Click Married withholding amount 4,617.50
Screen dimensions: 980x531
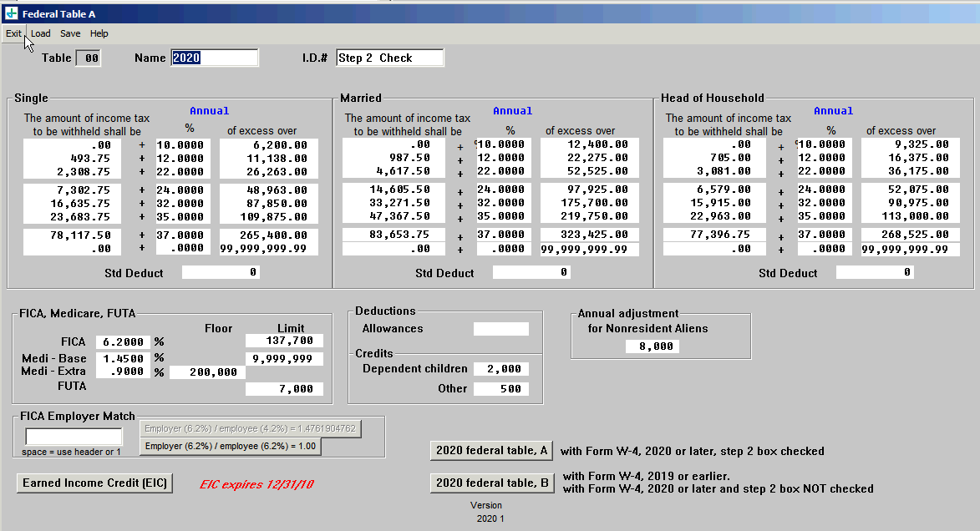click(394, 171)
